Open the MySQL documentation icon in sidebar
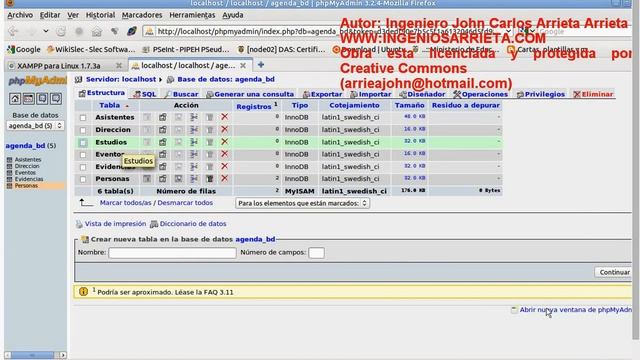The image size is (640, 360). coord(56,98)
